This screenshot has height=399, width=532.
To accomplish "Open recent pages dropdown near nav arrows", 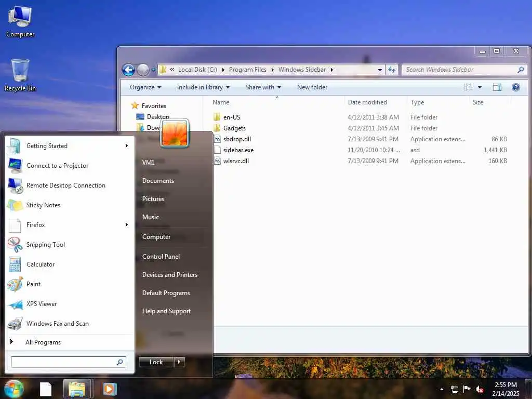I will click(153, 70).
